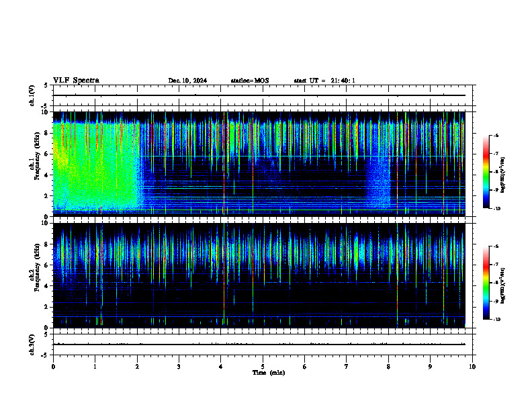The width and height of the screenshot is (532, 411).
Task: Click the 'start UT = 21:40: 1' label
Action: pyautogui.click(x=324, y=81)
